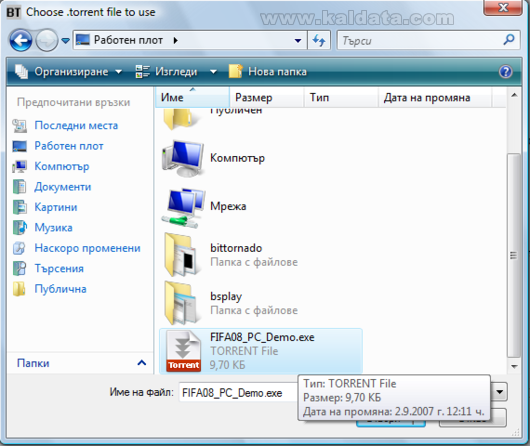This screenshot has width=530, height=446.
Task: Click the Forward navigation arrow button
Action: [x=47, y=41]
